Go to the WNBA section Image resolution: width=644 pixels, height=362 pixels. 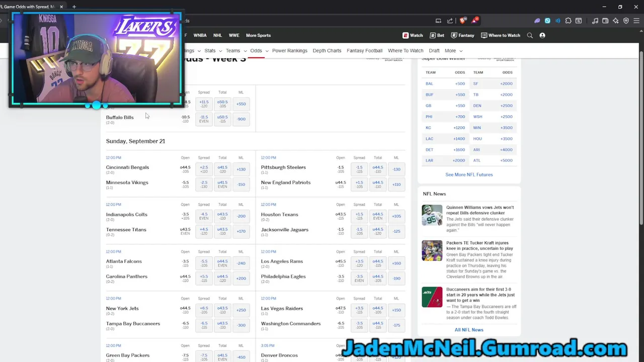200,35
